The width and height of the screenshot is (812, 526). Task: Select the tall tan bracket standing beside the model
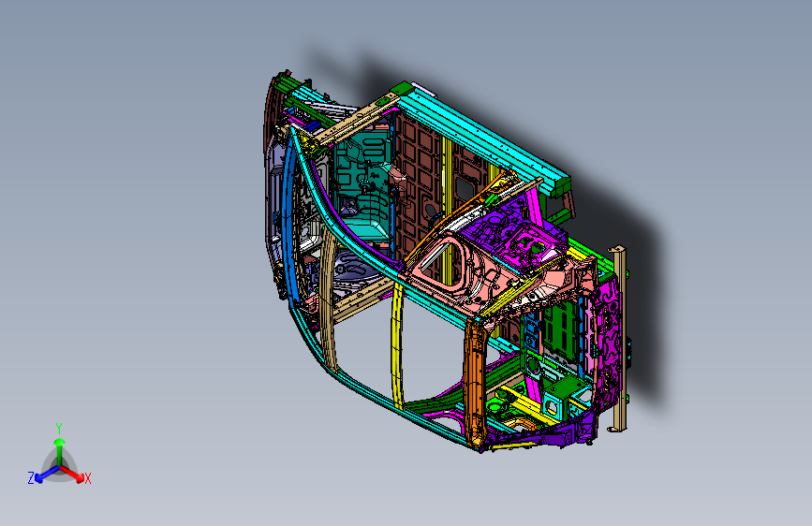[x=619, y=339]
